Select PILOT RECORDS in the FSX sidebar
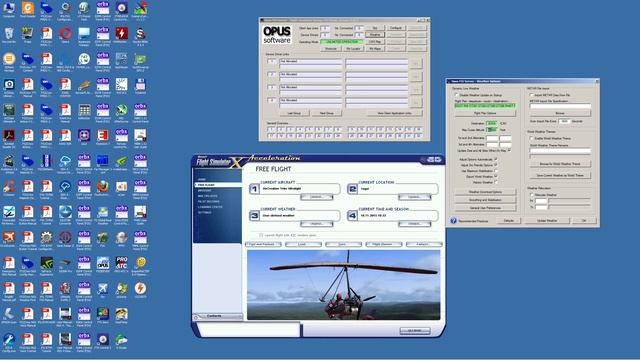Image resolution: width=640 pixels, height=360 pixels. tap(209, 201)
